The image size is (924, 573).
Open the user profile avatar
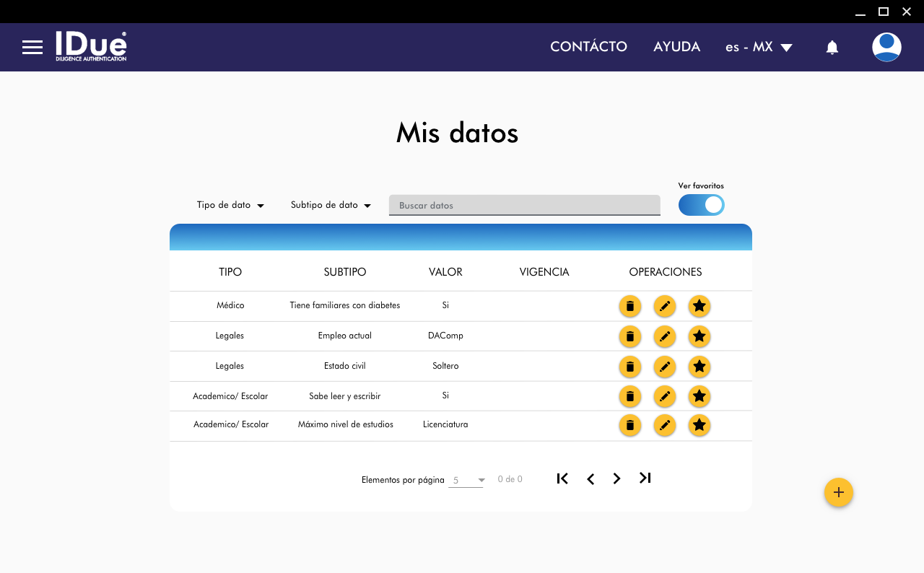pyautogui.click(x=886, y=48)
